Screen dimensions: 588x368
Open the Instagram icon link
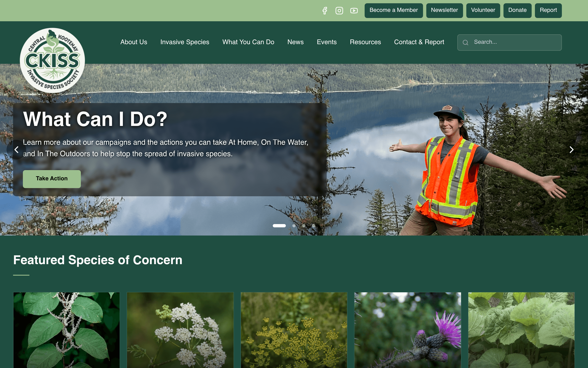(x=339, y=11)
